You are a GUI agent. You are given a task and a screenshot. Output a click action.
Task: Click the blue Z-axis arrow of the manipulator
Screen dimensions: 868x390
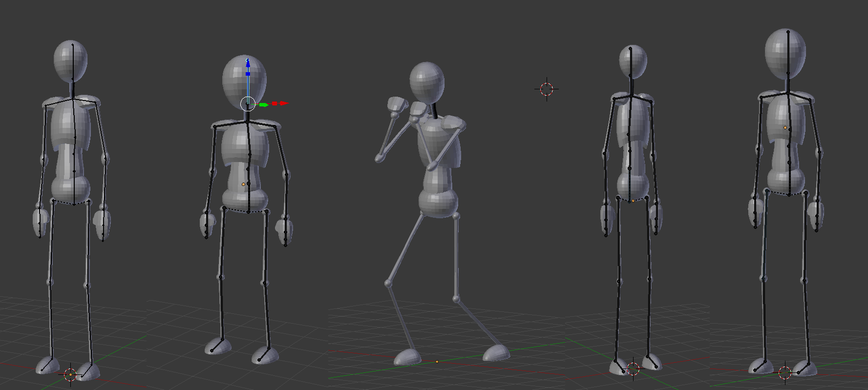tap(248, 63)
